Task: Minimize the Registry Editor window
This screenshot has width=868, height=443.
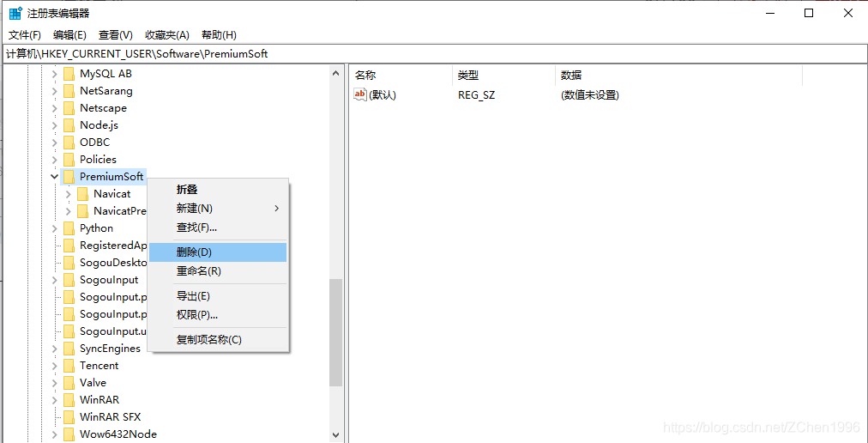Action: (x=770, y=13)
